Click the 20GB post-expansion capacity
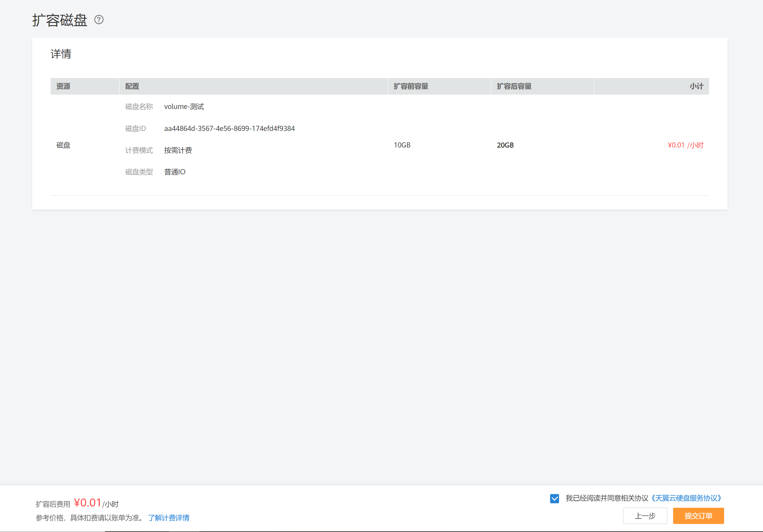 [505, 145]
